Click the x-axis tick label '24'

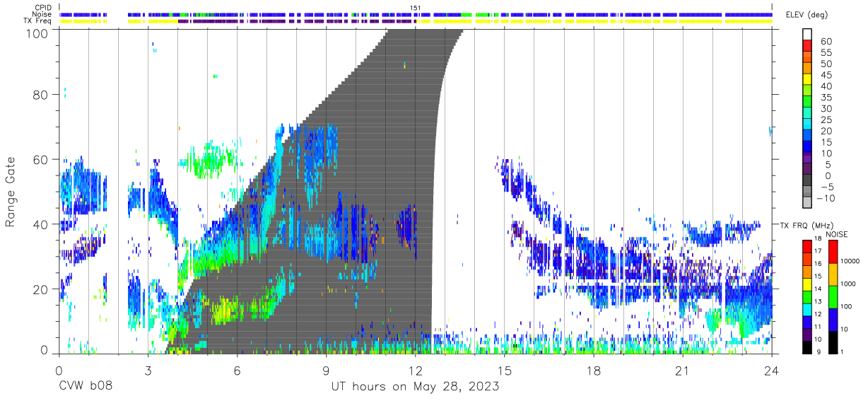771,371
